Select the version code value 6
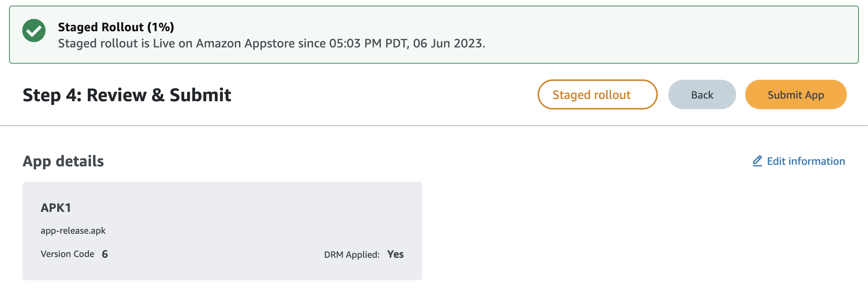This screenshot has width=868, height=292. click(105, 254)
